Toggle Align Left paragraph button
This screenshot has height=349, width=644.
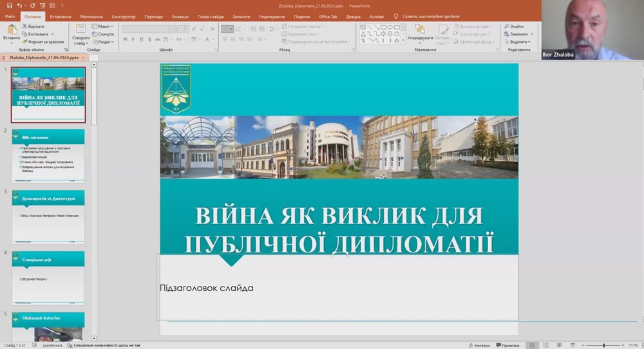pos(225,39)
